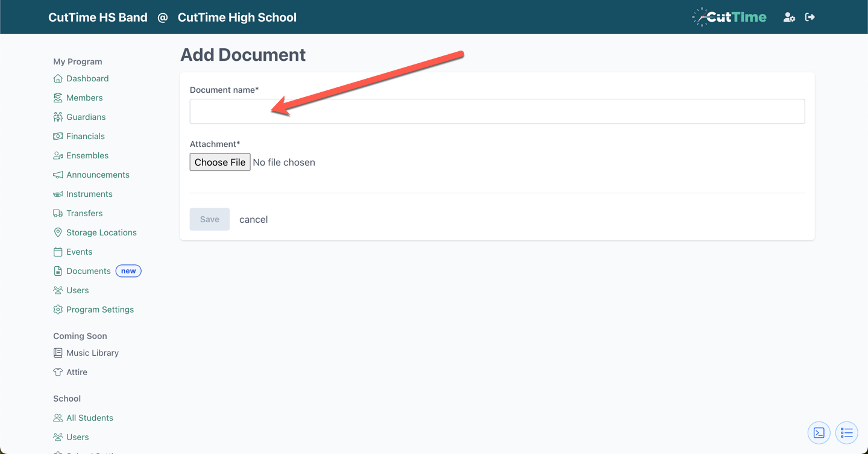Viewport: 868px width, 454px height.
Task: Click the Announcements megaphone icon
Action: tap(57, 175)
